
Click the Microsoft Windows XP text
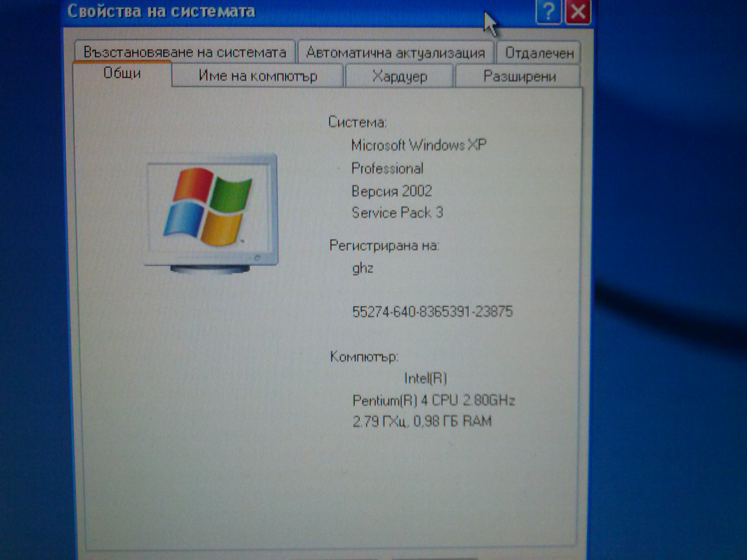(x=419, y=145)
